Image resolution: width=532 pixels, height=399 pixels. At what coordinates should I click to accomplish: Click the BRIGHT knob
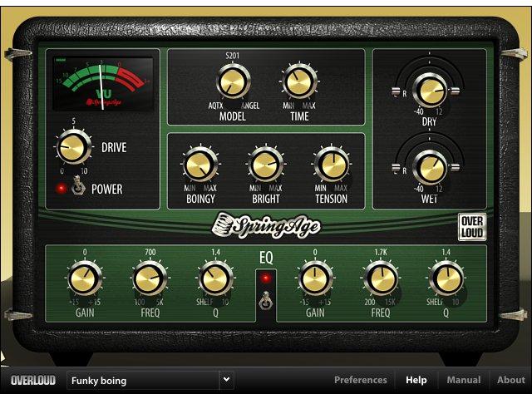coord(266,165)
